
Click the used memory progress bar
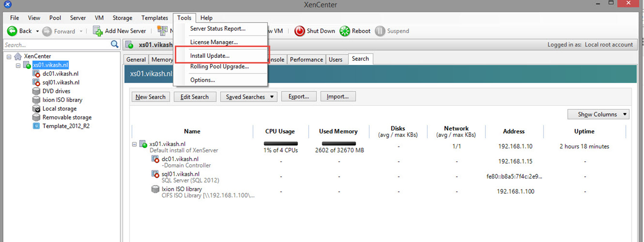point(339,143)
